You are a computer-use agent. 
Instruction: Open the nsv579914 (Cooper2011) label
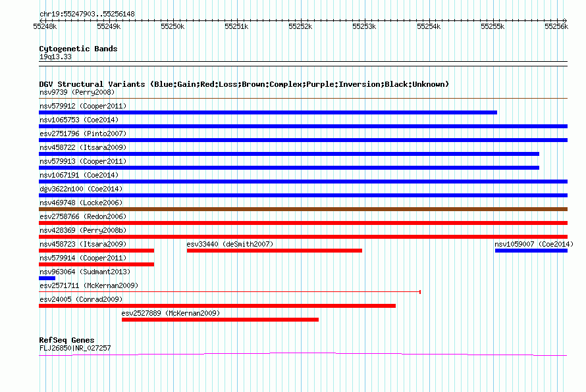tap(83, 258)
